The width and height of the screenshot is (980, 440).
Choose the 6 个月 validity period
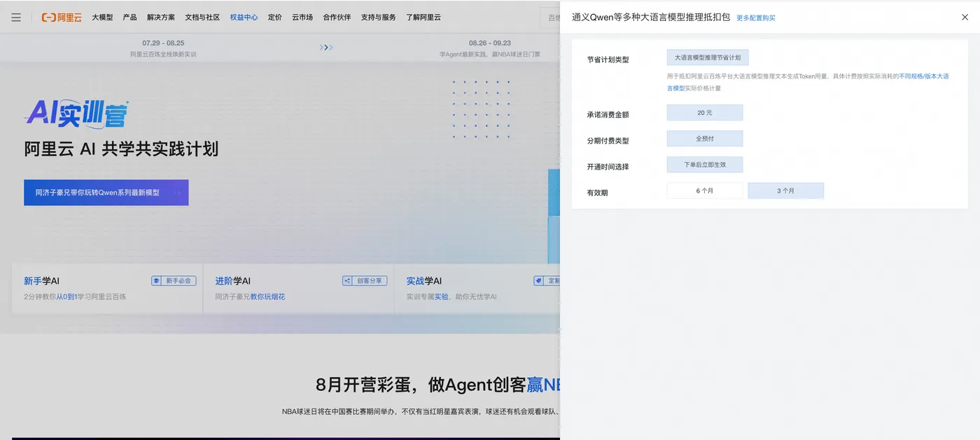[705, 191]
